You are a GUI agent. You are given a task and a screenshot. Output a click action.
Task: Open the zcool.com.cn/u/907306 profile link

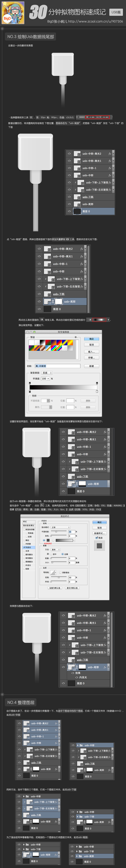[x=96, y=21]
